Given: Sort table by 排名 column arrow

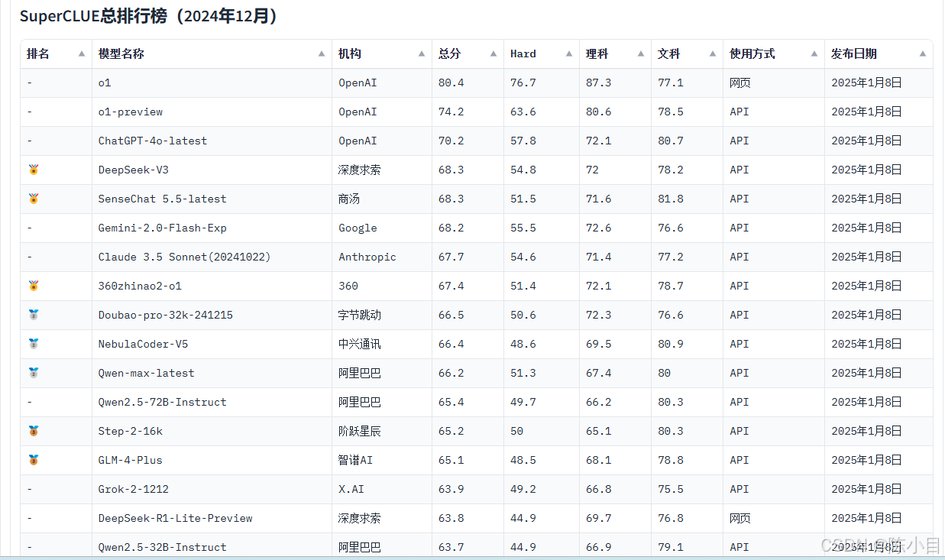Looking at the screenshot, I should [x=82, y=54].
